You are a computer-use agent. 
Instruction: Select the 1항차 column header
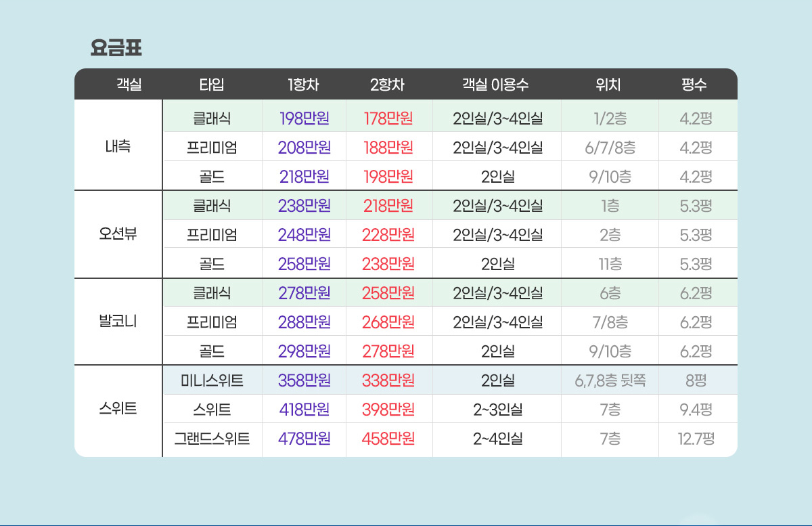pyautogui.click(x=304, y=85)
